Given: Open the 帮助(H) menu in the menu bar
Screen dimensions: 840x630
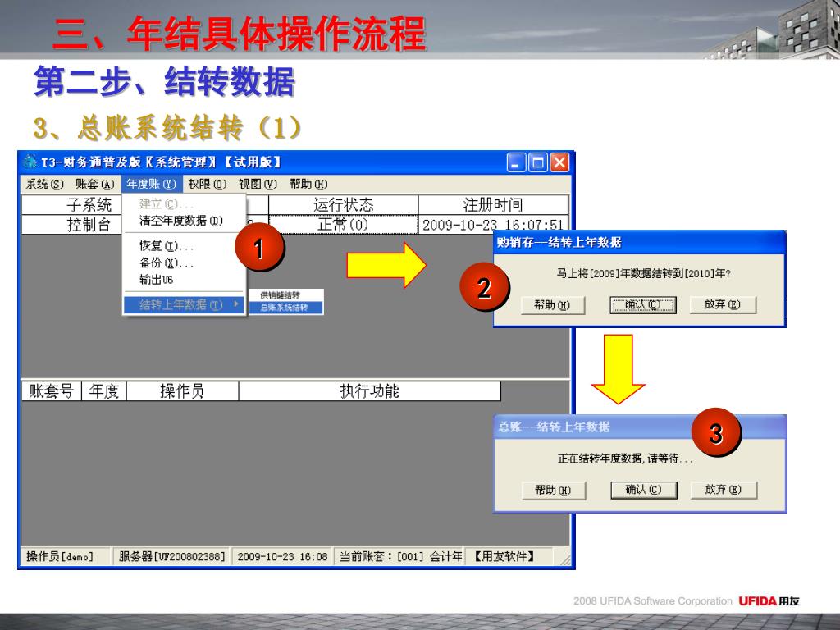Looking at the screenshot, I should [x=308, y=185].
